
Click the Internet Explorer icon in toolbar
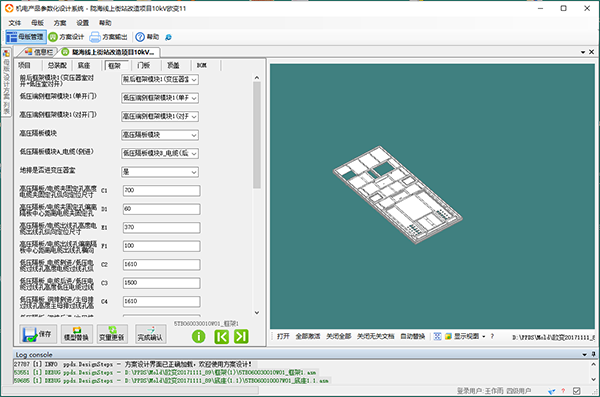coord(168,37)
